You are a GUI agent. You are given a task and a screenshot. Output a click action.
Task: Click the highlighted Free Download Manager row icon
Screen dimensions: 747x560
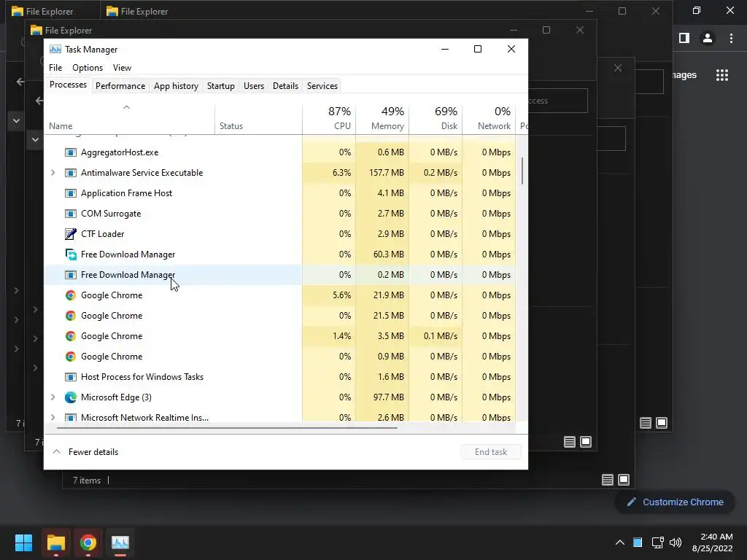(71, 275)
